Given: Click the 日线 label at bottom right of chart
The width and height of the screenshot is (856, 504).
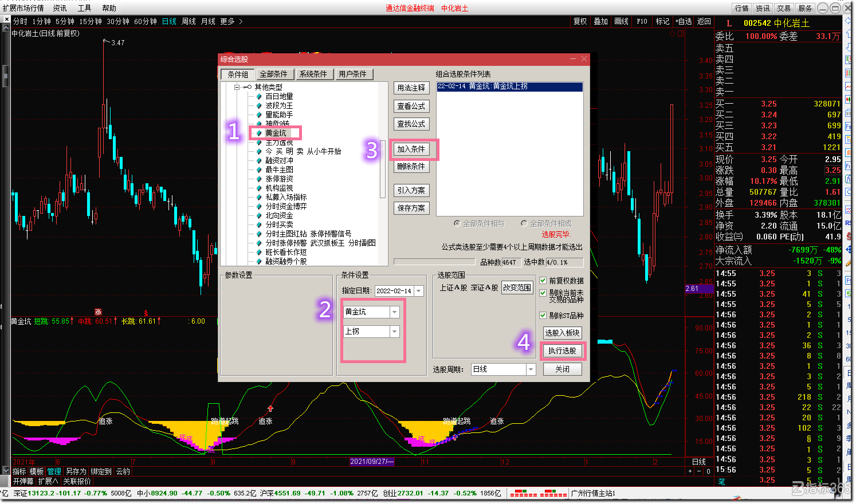Looking at the screenshot, I should (699, 462).
